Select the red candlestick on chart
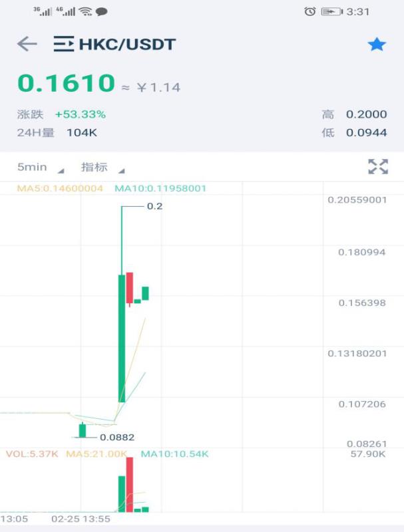The image size is (404, 532). click(x=130, y=287)
